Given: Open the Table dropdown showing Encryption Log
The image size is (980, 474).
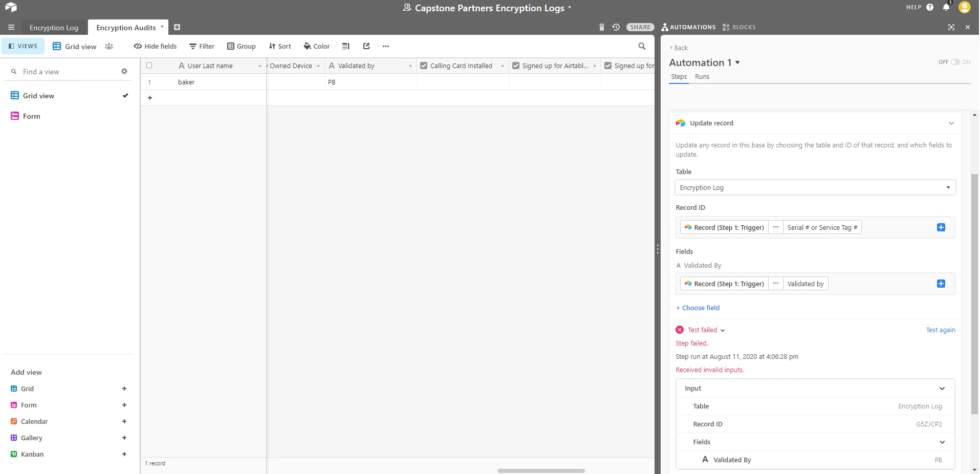Looking at the screenshot, I should pos(815,187).
